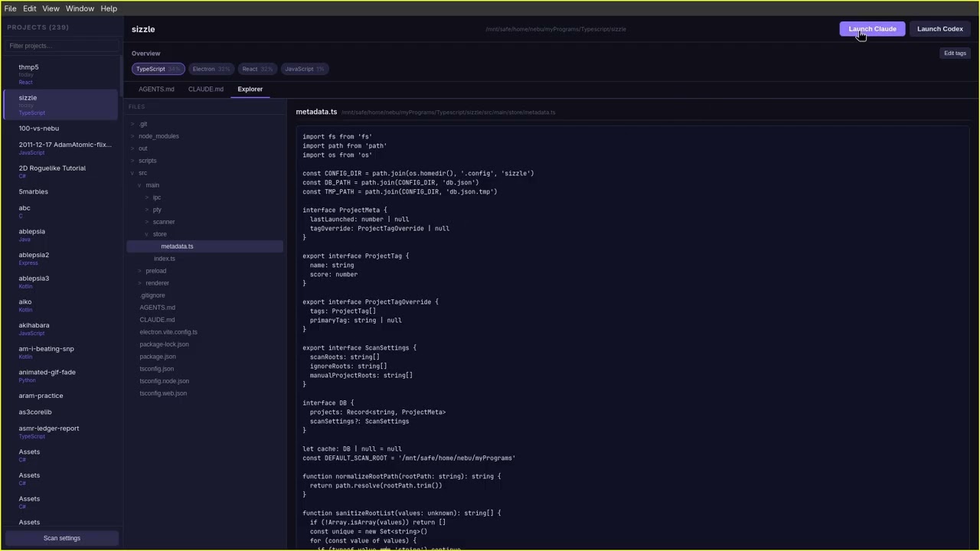
Task: Collapse the main folder
Action: coord(204,185)
